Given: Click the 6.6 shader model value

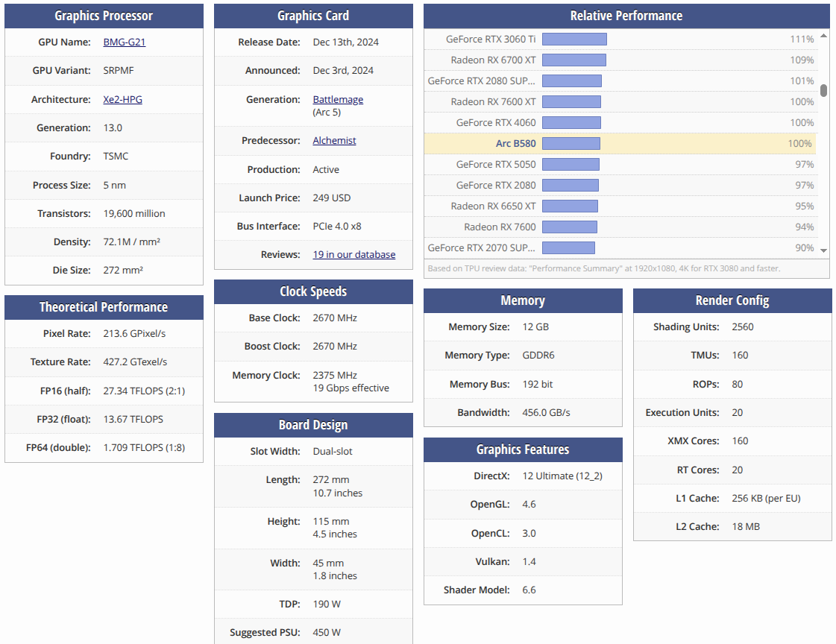Looking at the screenshot, I should click(529, 590).
